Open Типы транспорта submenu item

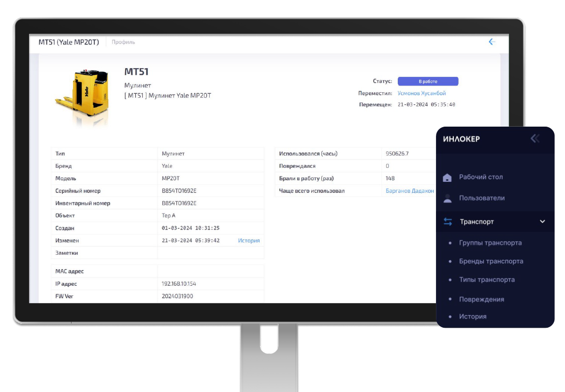coord(487,279)
